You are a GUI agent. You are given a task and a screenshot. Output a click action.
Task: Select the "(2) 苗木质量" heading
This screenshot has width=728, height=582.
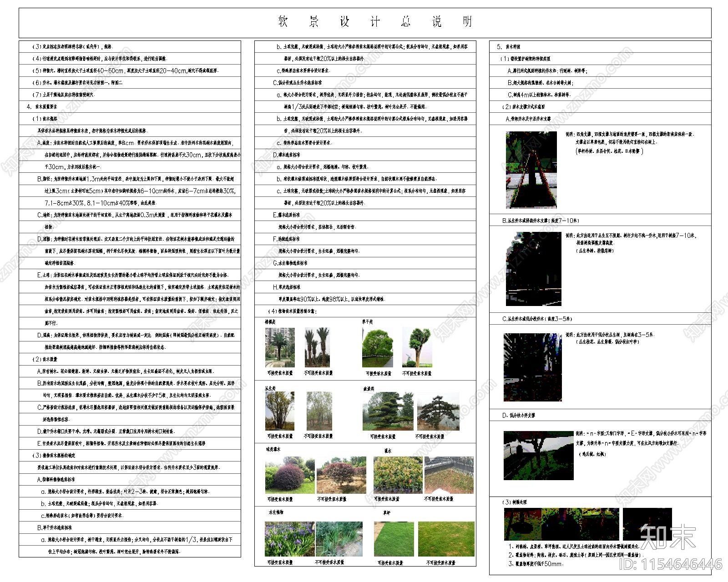[x=45, y=359]
